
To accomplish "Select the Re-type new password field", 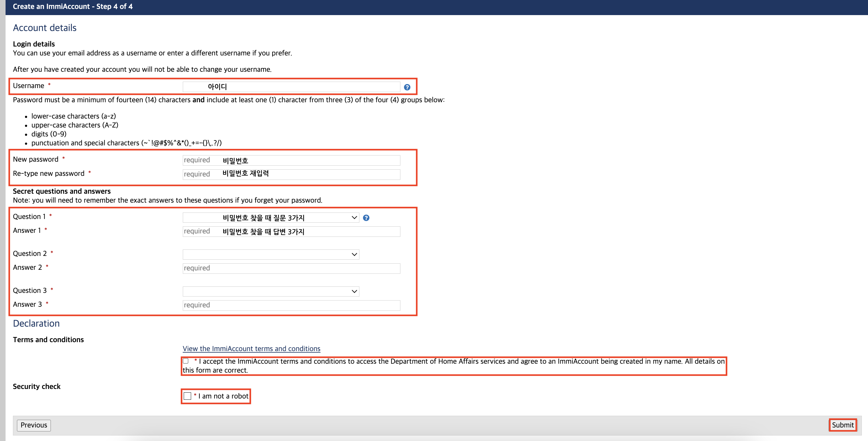I will [x=291, y=174].
